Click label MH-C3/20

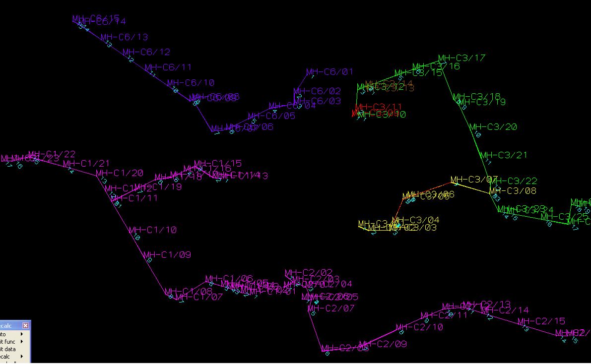[493, 127]
